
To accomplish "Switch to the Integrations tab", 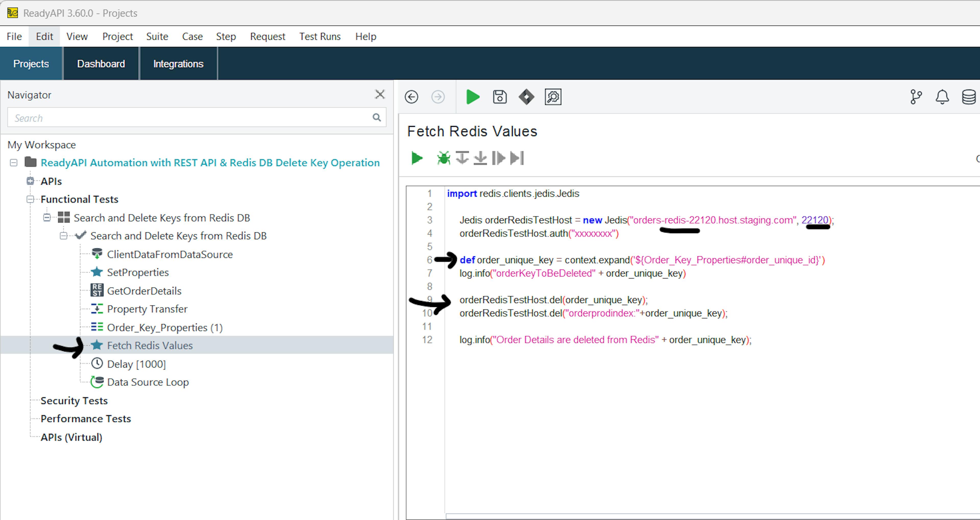I will (178, 64).
